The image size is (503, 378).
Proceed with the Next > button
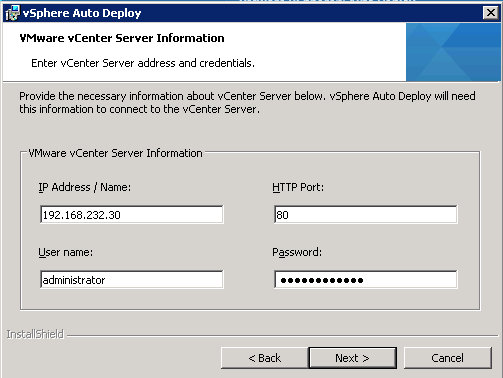353,358
